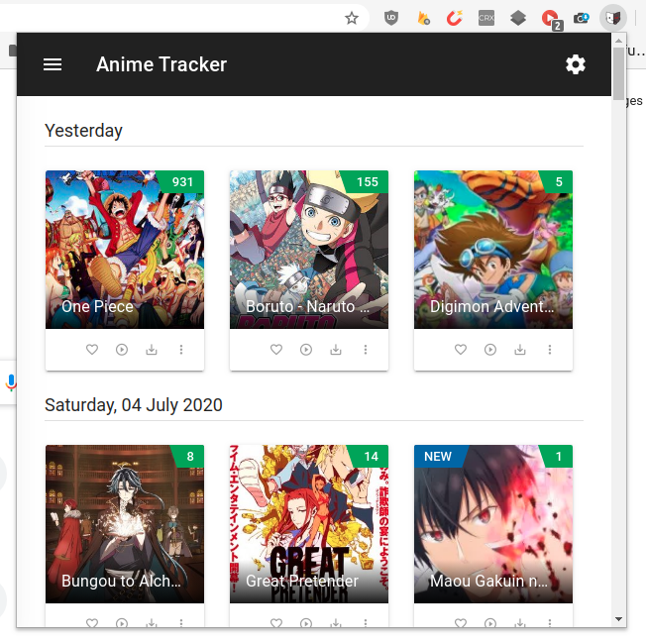The width and height of the screenshot is (646, 644).
Task: Open Maou Gakuin cover thumbnail
Action: 493,524
